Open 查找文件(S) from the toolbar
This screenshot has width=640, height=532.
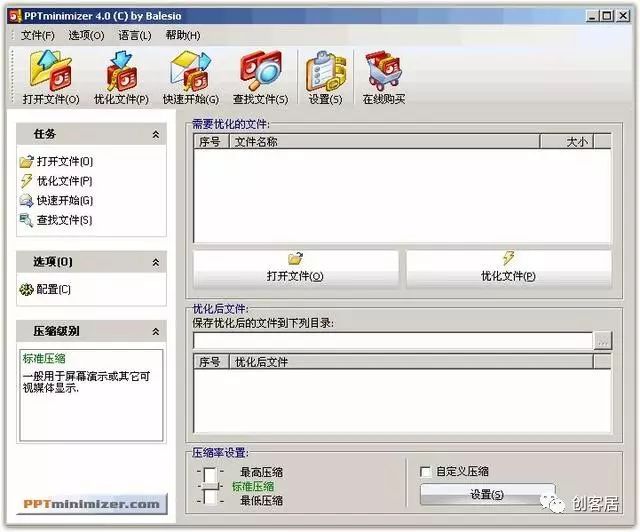click(x=260, y=77)
